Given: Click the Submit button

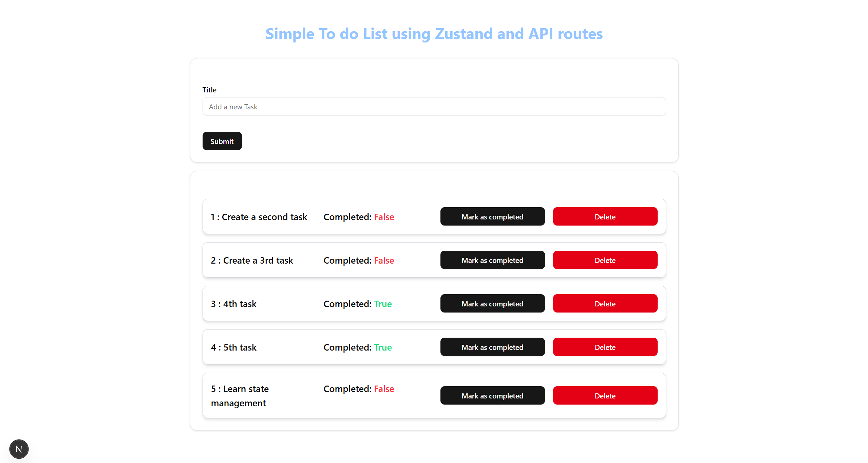Looking at the screenshot, I should tap(222, 141).
